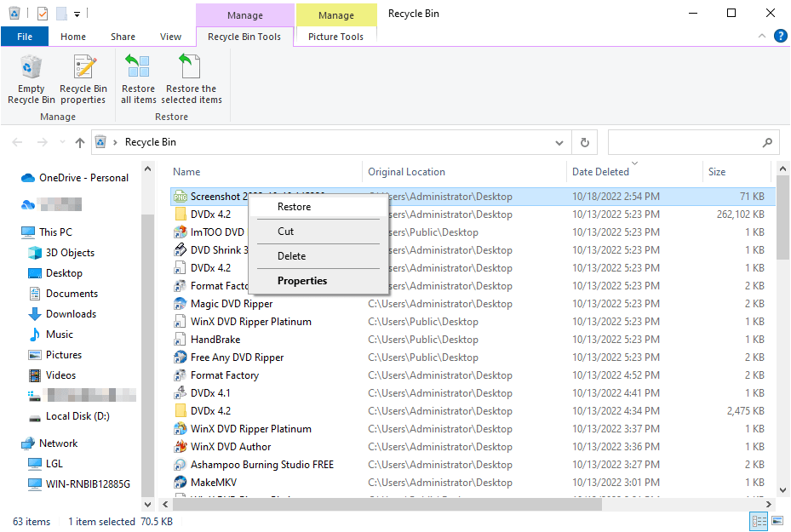
Task: Switch to Details view icon in status bar
Action: [759, 521]
